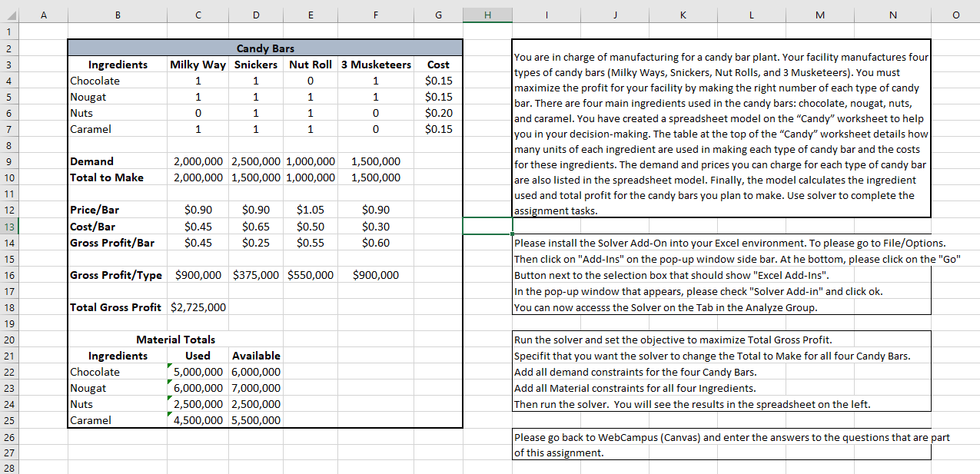Viewport: 980px width, 474px height.
Task: Click the Nuts used value in row 24
Action: point(198,404)
